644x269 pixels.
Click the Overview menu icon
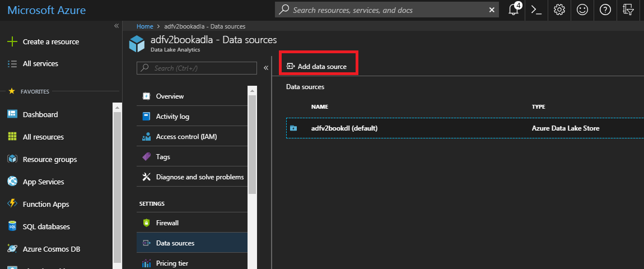tap(146, 96)
